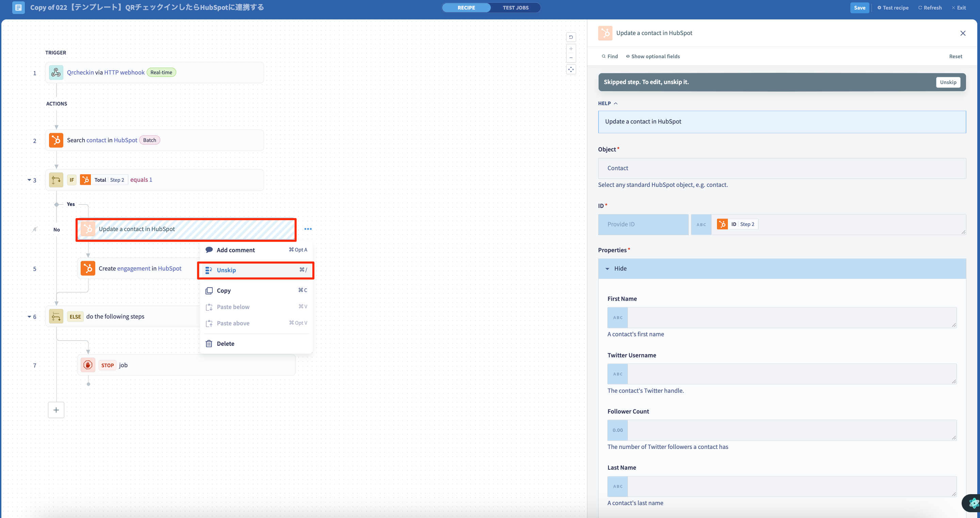This screenshot has width=980, height=518.
Task: Zoom out the canvas with minus icon
Action: tap(571, 58)
